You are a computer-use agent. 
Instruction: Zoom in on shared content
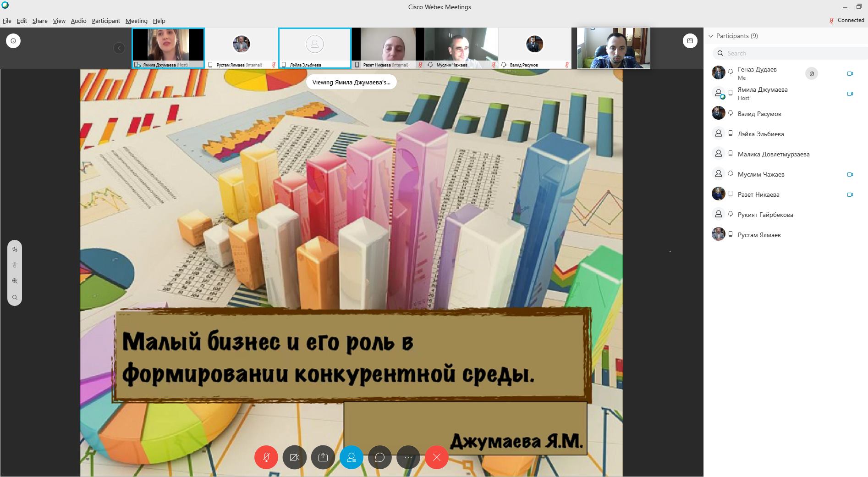pos(15,281)
